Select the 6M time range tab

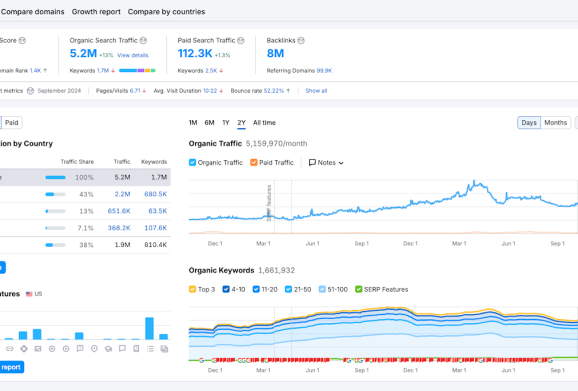[209, 123]
